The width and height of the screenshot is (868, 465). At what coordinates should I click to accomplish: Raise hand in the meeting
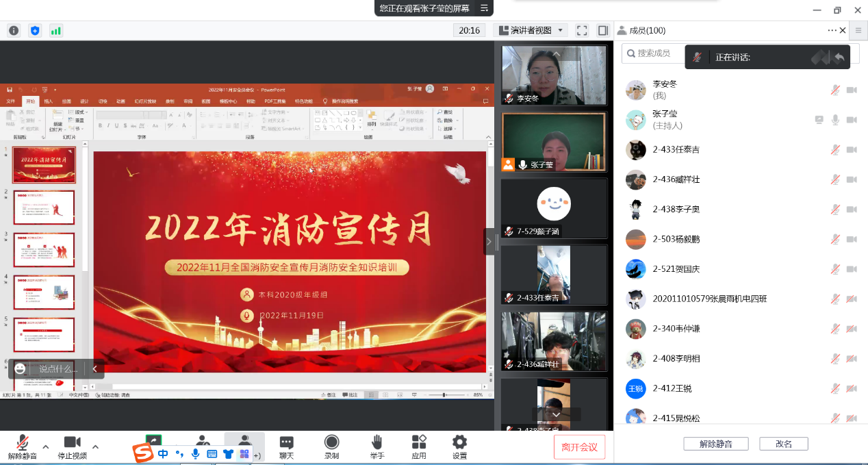pos(376,442)
